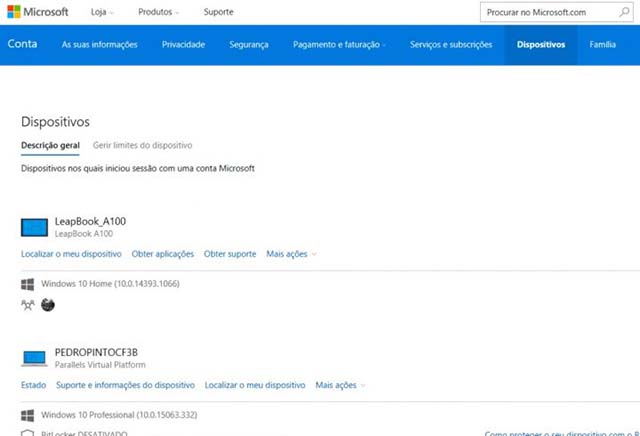Click the Dispositivos page heading

[56, 122]
